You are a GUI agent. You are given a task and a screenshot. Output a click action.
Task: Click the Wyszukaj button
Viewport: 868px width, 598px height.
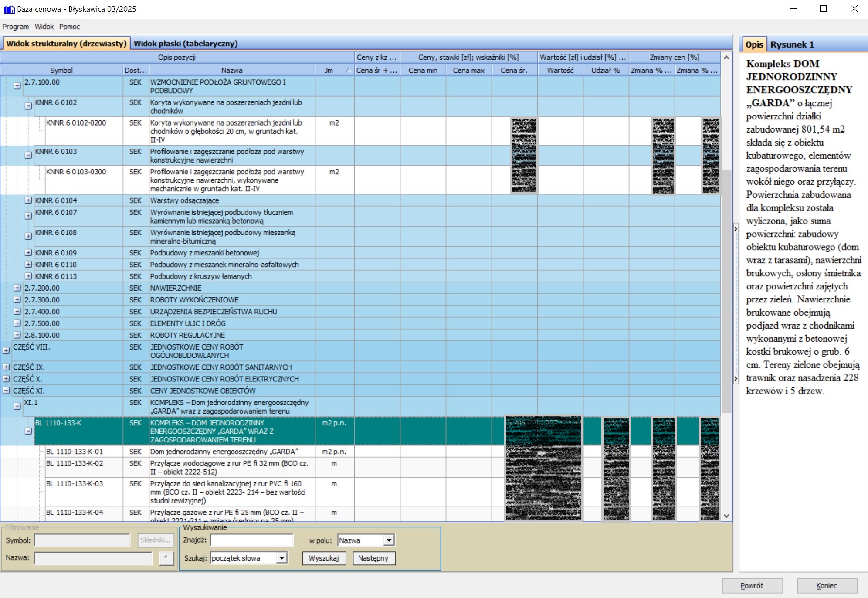coord(324,558)
